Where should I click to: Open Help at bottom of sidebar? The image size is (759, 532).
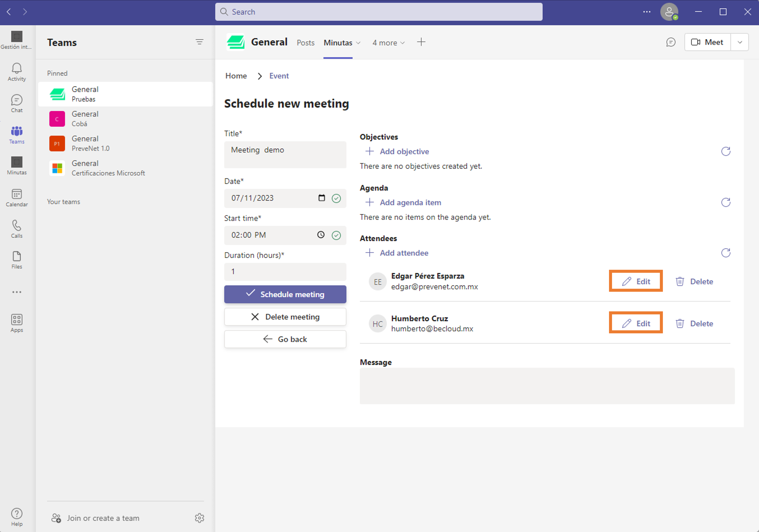(17, 517)
